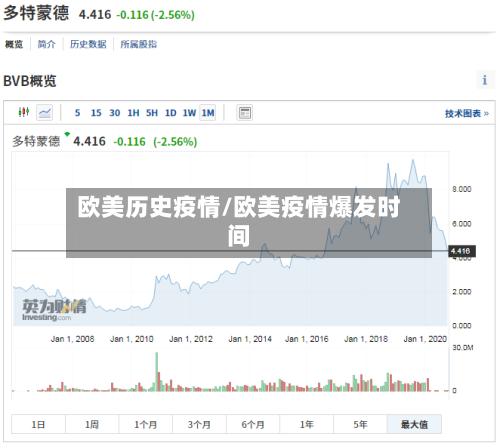
Task: Set chart range to 1日
Action: pyautogui.click(x=38, y=424)
